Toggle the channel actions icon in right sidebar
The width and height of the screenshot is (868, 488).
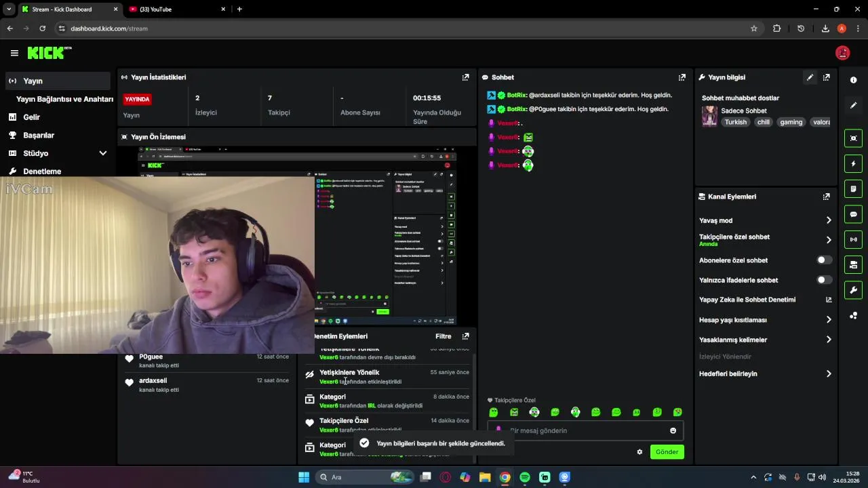853,264
